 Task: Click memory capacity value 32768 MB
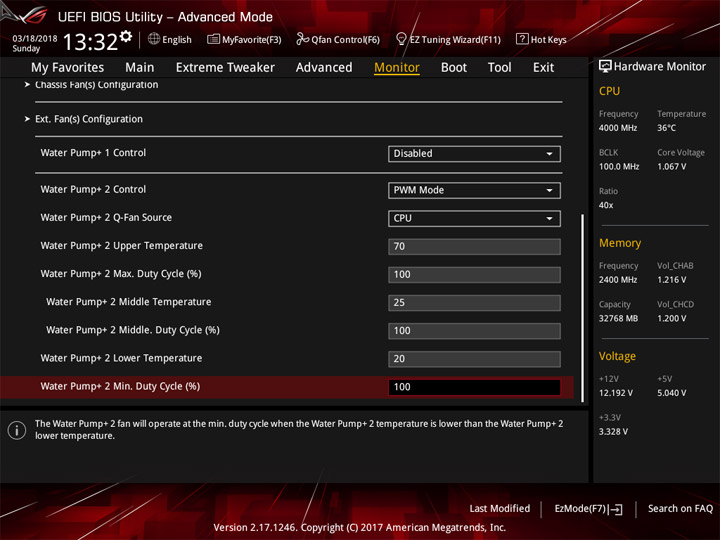pos(618,318)
